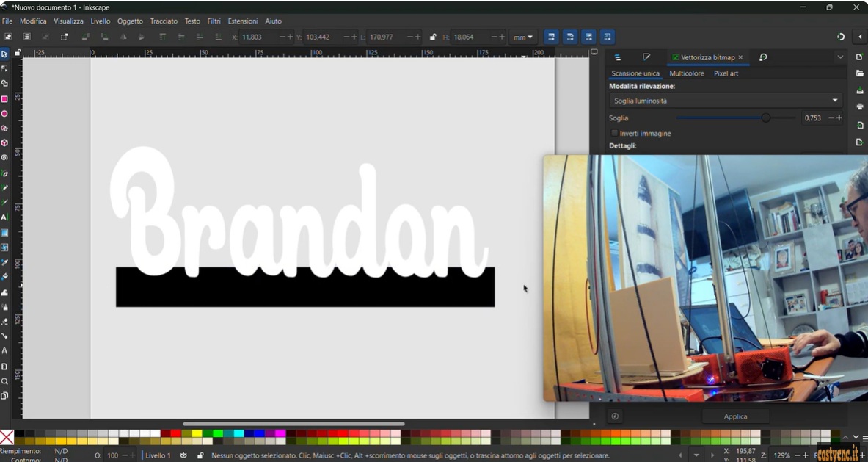Select the Bezier Pen tool
Viewport: 868px width, 462px height.
coord(4,173)
